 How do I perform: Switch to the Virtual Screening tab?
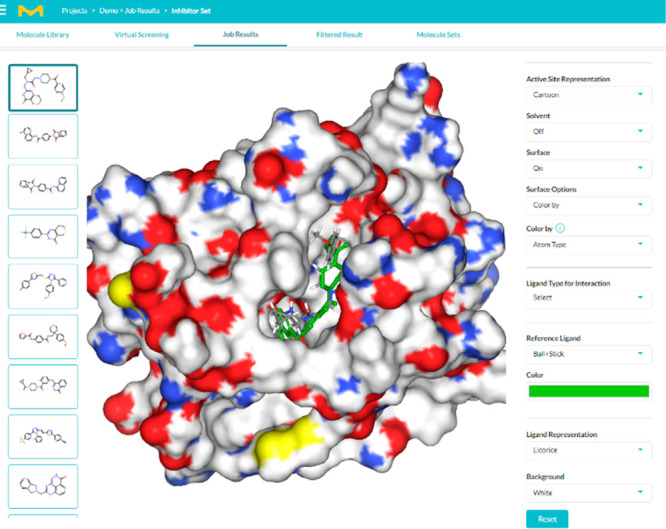[141, 35]
